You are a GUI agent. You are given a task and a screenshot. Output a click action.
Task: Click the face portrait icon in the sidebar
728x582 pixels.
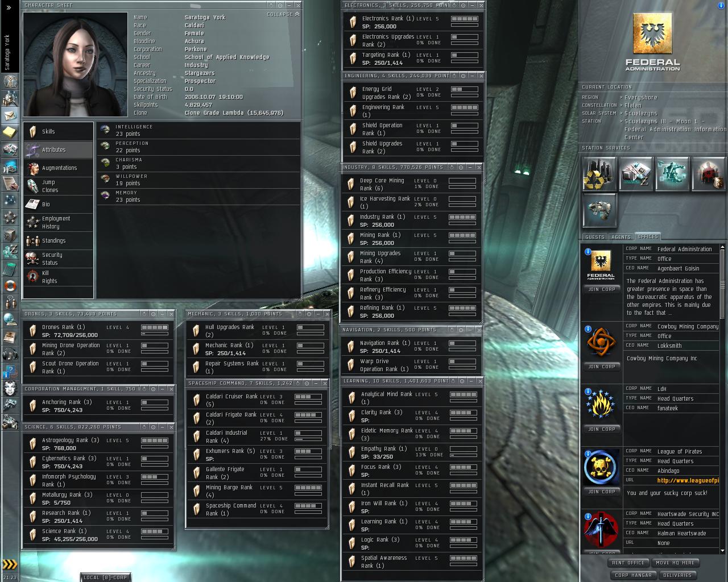(10, 388)
